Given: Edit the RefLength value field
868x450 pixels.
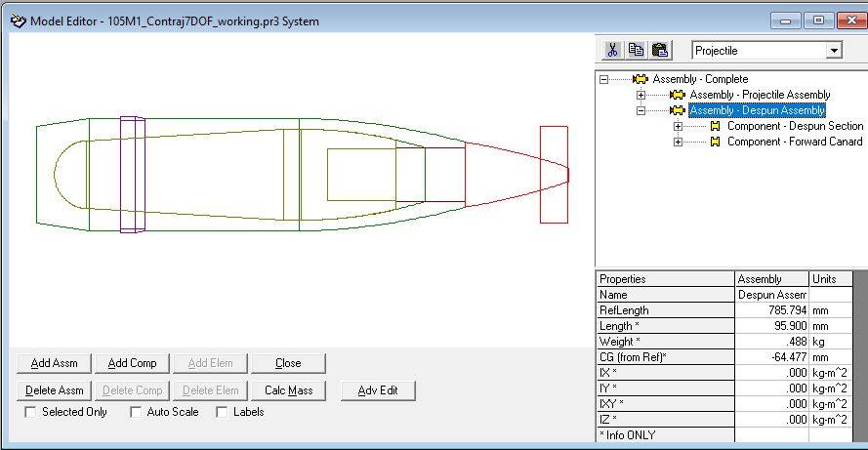Looking at the screenshot, I should coord(771,310).
